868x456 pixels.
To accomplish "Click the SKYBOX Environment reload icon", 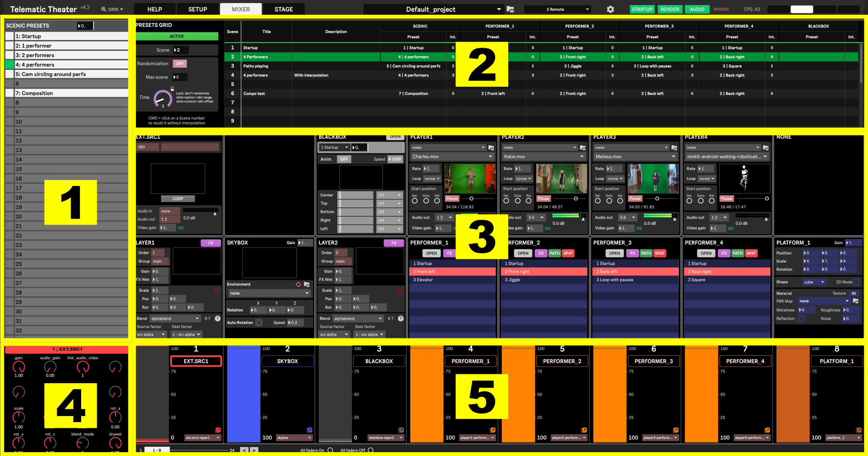I will click(x=298, y=285).
